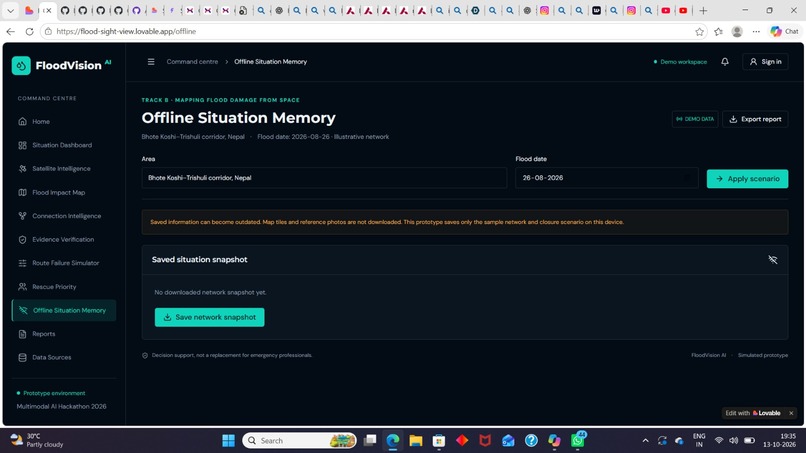Bookmark this page with the star

699,32
